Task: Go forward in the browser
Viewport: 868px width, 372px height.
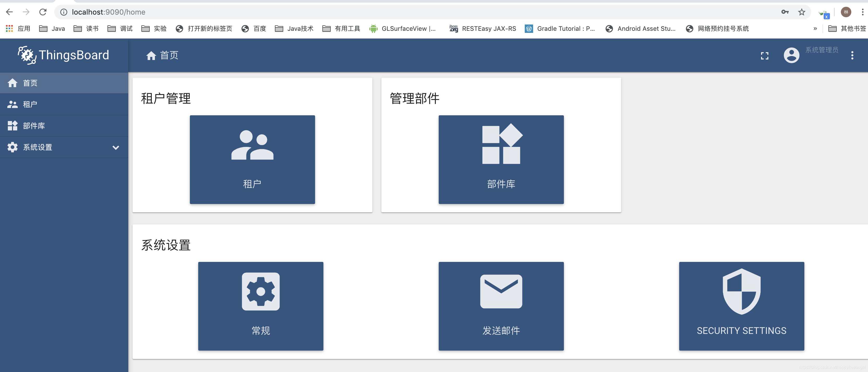Action: coord(26,12)
